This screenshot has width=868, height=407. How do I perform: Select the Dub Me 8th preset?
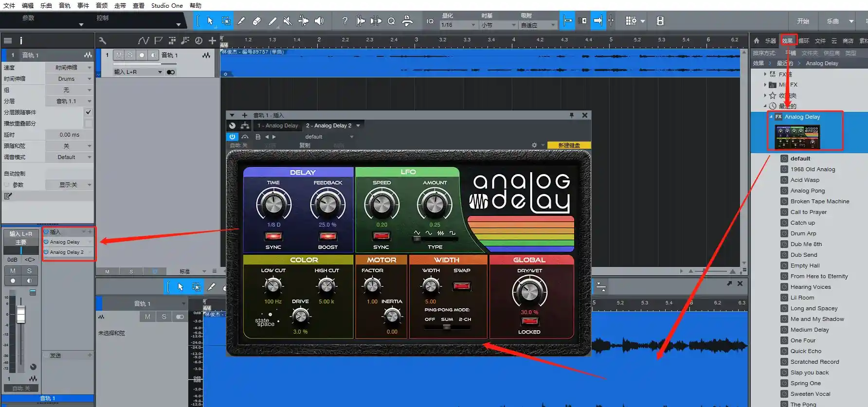(806, 244)
